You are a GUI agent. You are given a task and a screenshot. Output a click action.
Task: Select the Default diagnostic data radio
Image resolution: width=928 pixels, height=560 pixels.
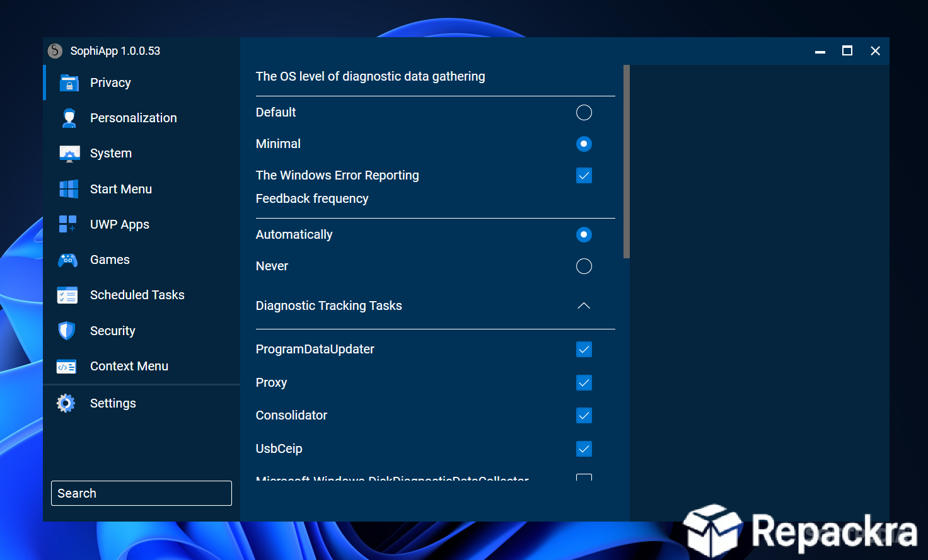584,113
